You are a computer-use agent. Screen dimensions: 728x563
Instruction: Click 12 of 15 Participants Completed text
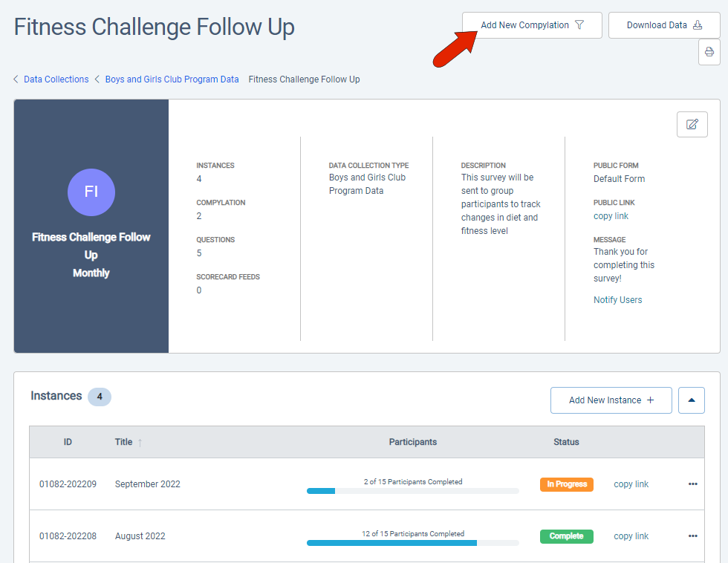[x=413, y=534]
